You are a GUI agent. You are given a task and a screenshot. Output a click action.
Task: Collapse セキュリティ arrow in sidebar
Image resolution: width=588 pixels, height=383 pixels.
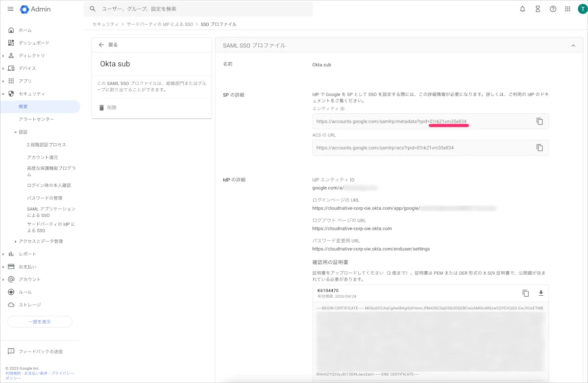point(3,94)
